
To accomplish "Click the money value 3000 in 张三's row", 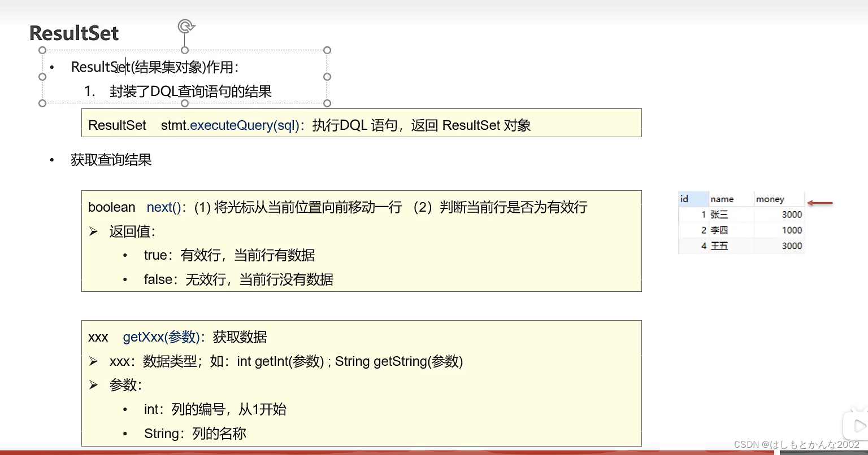I will [792, 215].
